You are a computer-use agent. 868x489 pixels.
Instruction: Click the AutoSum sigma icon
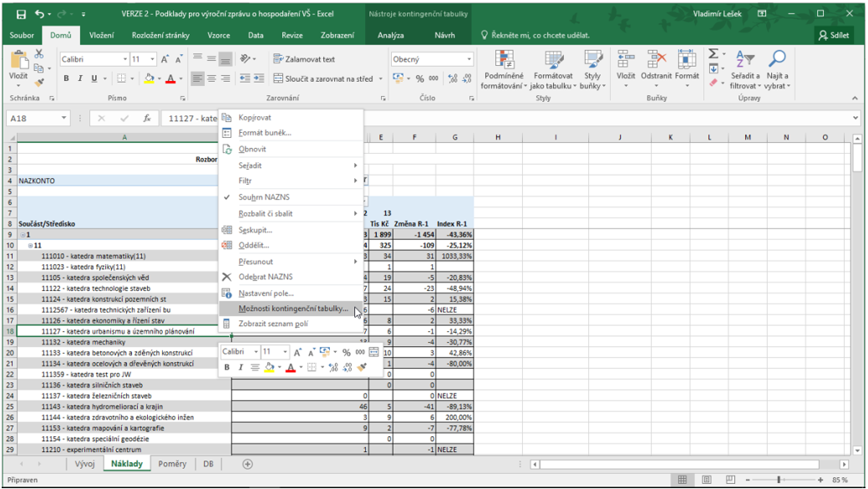tap(713, 53)
